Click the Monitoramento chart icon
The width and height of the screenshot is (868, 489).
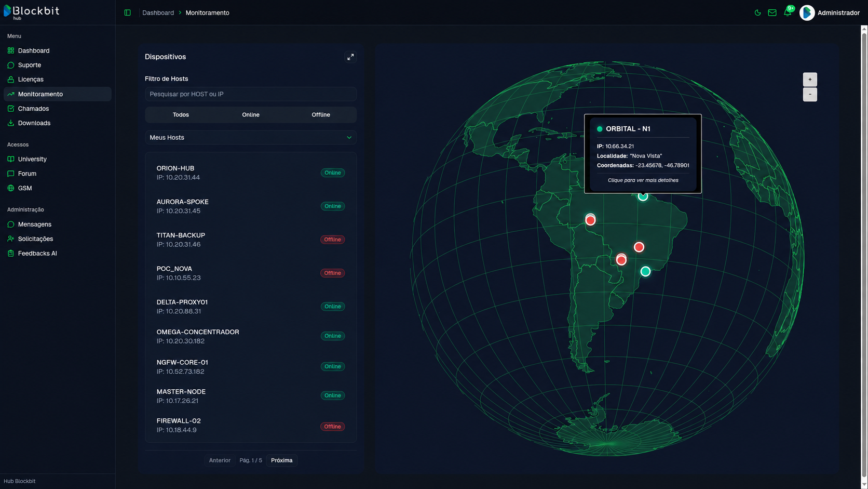[11, 94]
